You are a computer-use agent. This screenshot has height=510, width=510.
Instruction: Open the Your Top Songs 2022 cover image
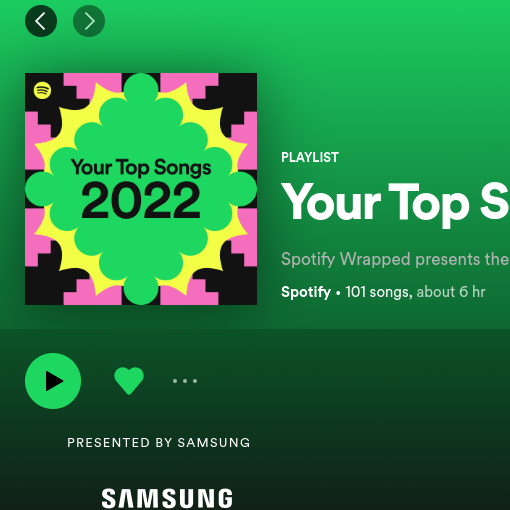pos(141,189)
